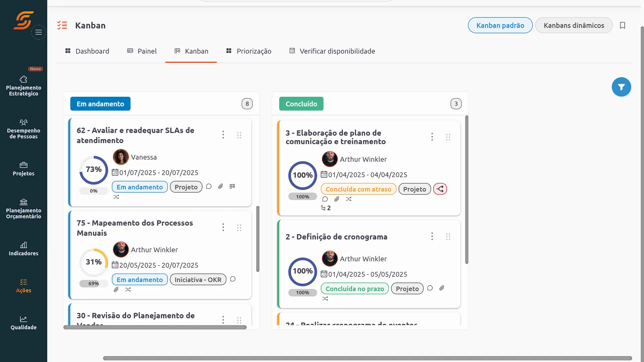Click the kanban board icon on card 62

(232, 186)
